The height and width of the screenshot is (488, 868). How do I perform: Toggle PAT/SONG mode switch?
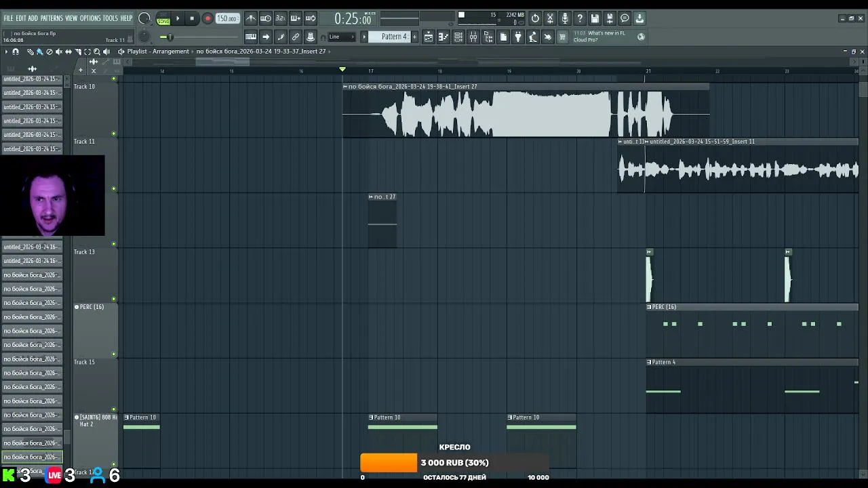click(x=163, y=18)
